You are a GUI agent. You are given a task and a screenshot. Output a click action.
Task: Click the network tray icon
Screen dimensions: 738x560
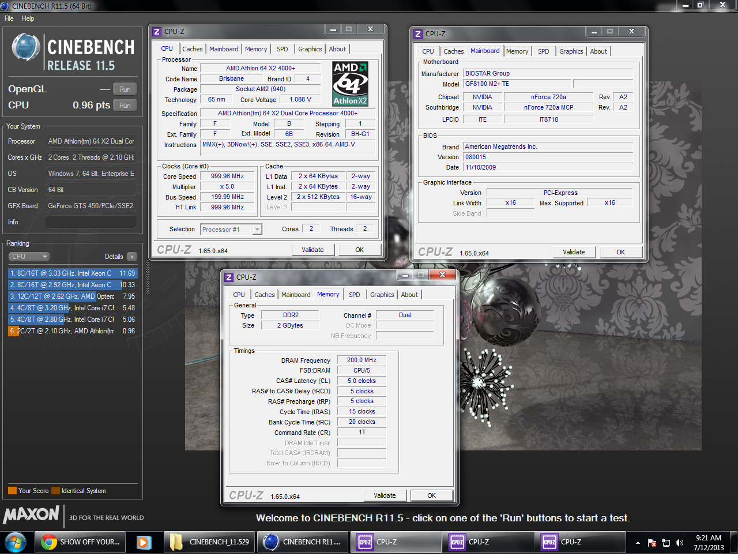pyautogui.click(x=666, y=543)
